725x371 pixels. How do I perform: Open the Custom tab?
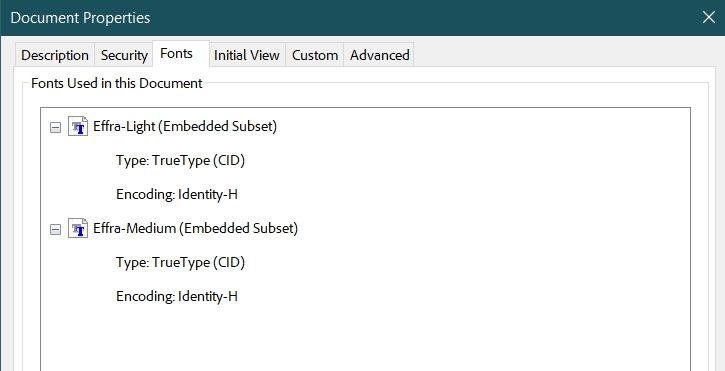point(314,56)
